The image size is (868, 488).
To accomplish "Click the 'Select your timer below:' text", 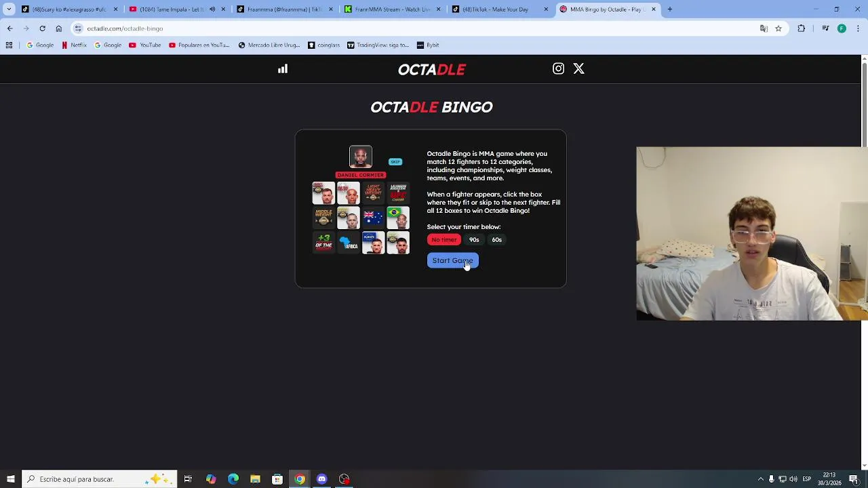I will click(464, 227).
